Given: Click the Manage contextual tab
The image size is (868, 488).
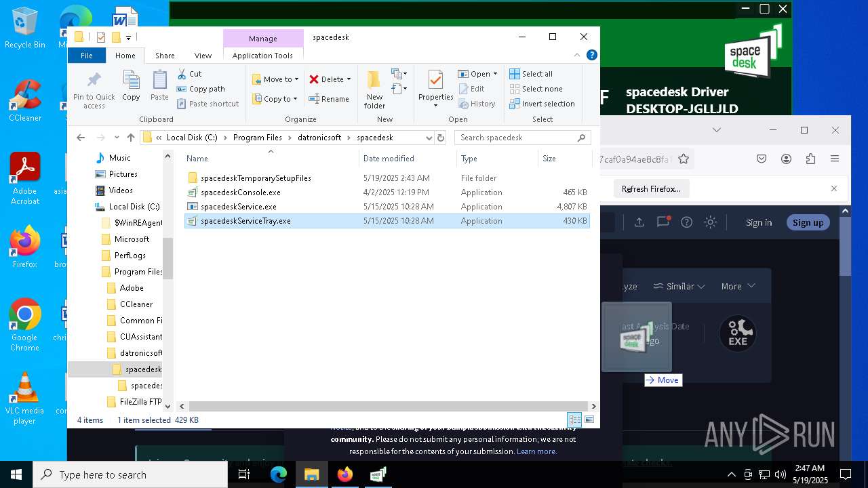Looking at the screenshot, I should 262,39.
